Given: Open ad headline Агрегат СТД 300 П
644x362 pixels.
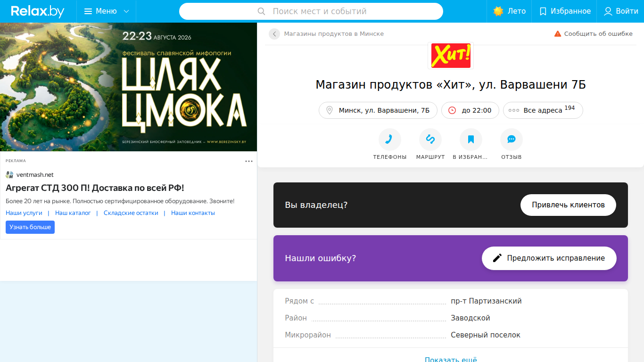Looking at the screenshot, I should 95,188.
